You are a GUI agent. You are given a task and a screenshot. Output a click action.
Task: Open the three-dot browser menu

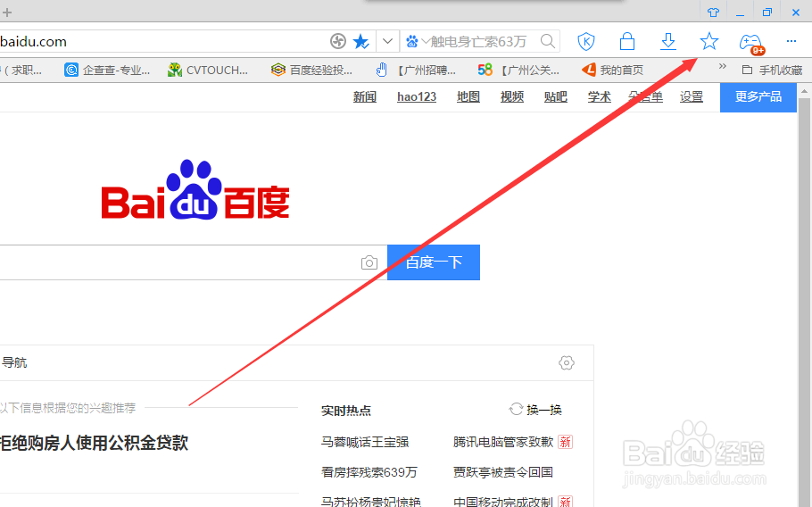pyautogui.click(x=791, y=41)
